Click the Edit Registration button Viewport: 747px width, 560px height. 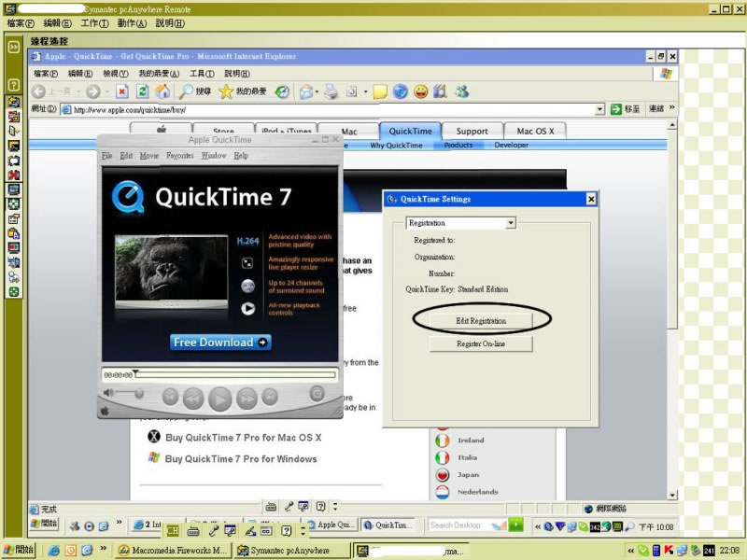point(481,320)
